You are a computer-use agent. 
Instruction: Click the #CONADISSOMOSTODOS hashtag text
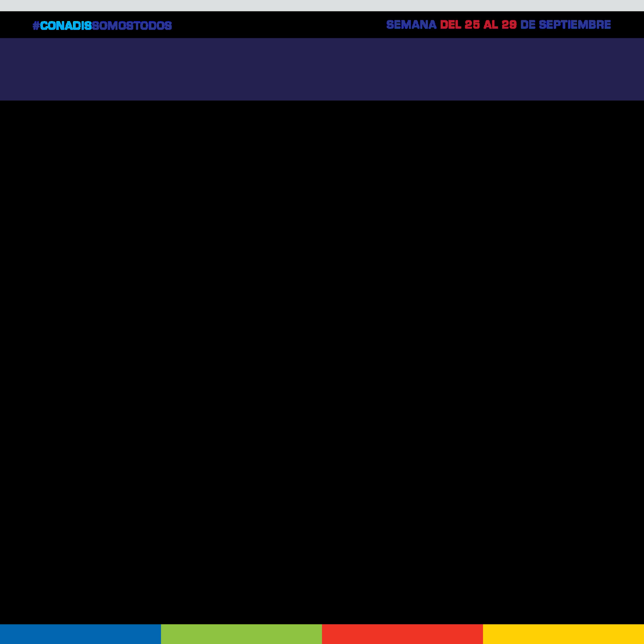(102, 26)
